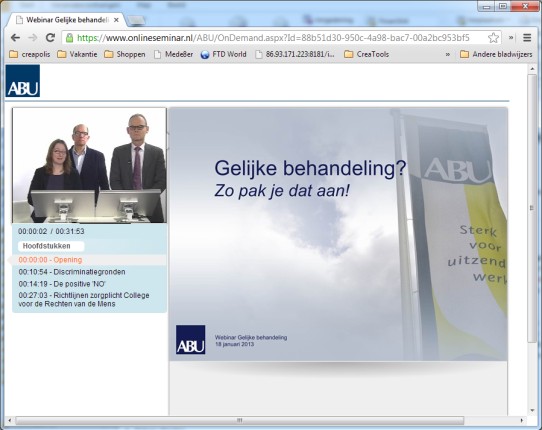Image resolution: width=542 pixels, height=430 pixels.
Task: Open the FTD World bookmark
Action: (x=224, y=54)
